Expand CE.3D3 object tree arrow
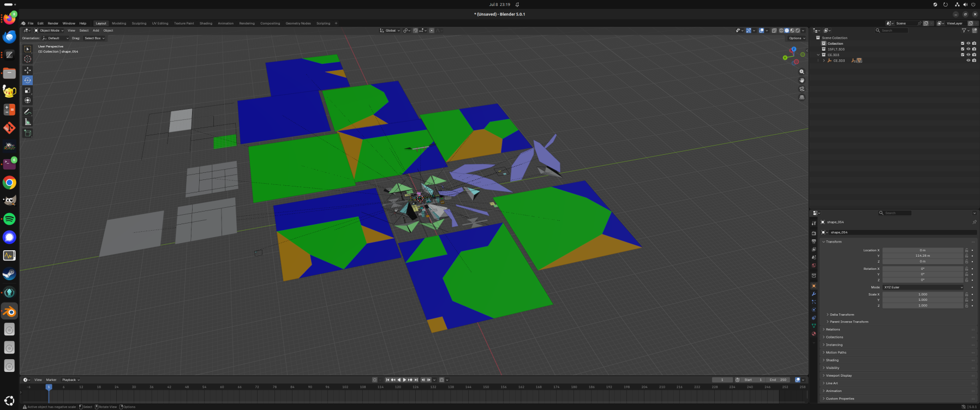 tap(824, 61)
